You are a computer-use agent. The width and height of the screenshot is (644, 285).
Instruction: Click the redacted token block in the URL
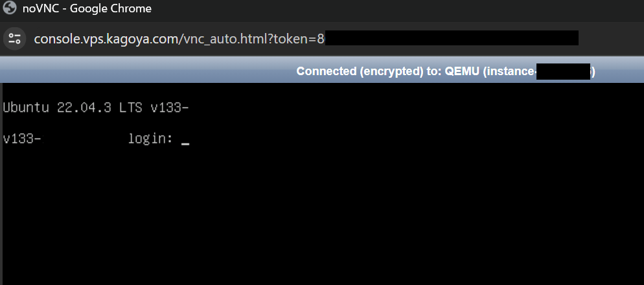tap(451, 38)
